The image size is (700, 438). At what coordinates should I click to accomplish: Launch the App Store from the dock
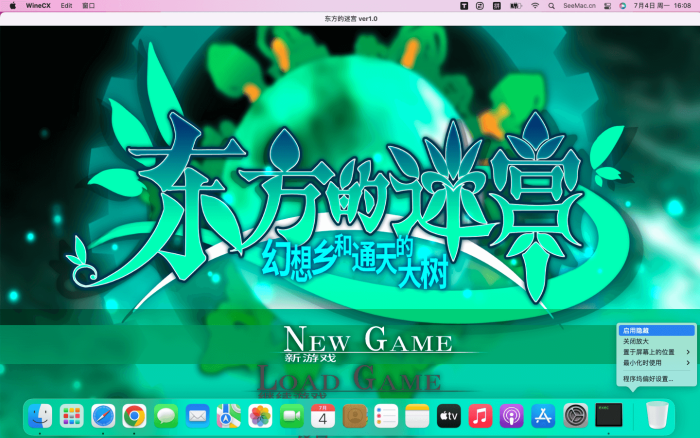[543, 415]
